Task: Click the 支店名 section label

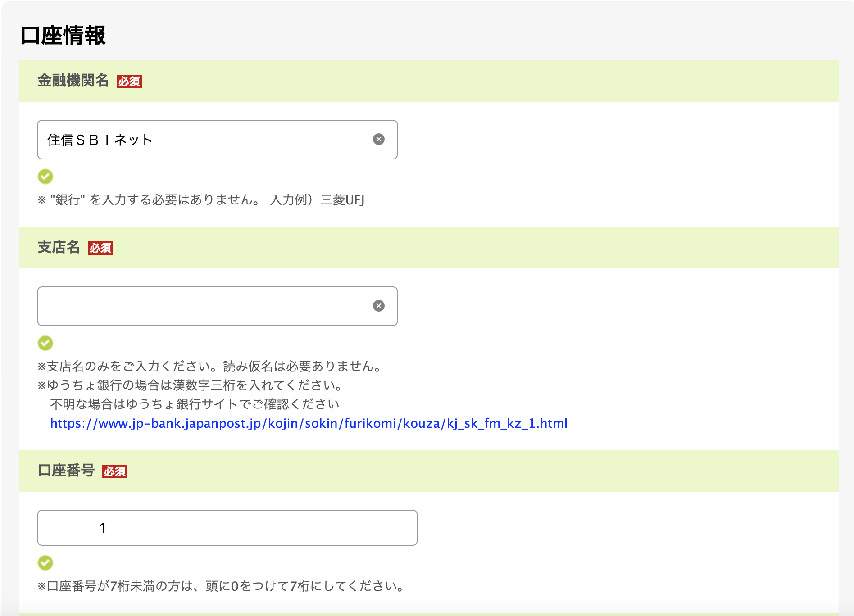Action: click(x=59, y=247)
